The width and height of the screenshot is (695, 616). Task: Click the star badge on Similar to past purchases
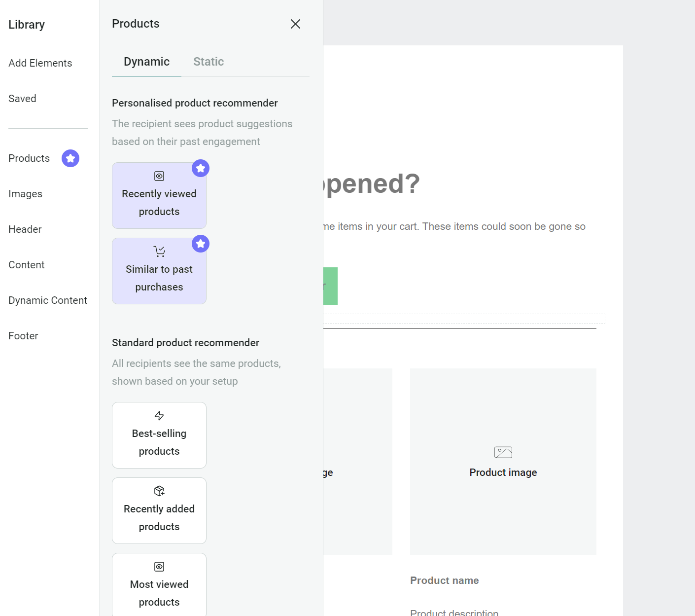coord(200,244)
